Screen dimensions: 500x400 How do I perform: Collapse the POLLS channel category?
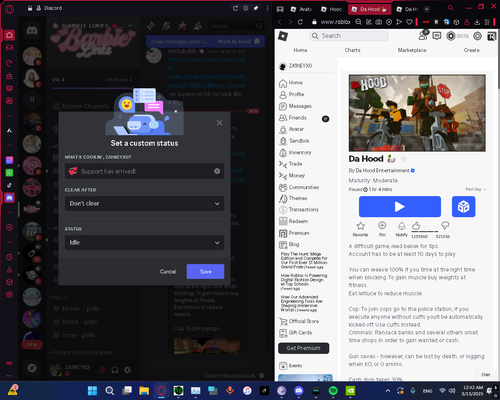tap(57, 297)
